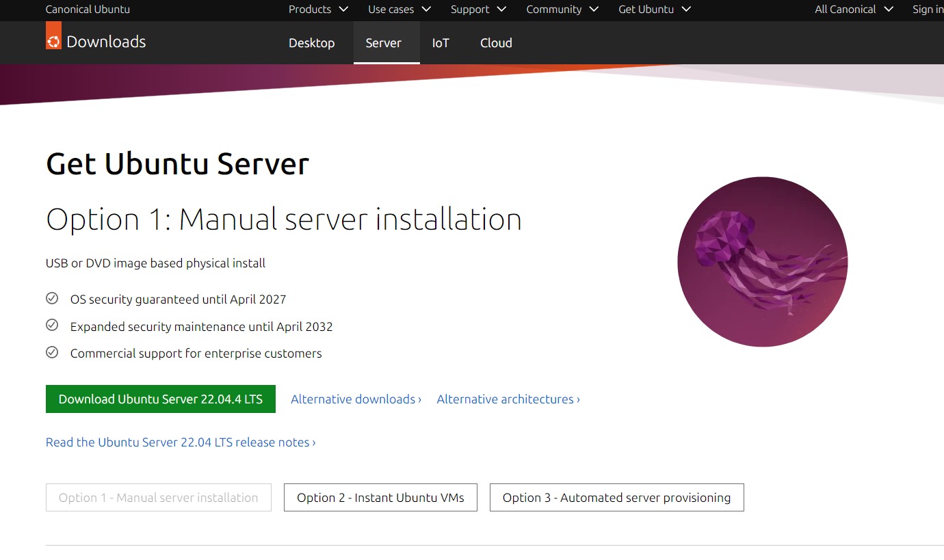Select Option 1 - Manual server installation button
Viewport: 944px width, 560px height.
pos(159,498)
